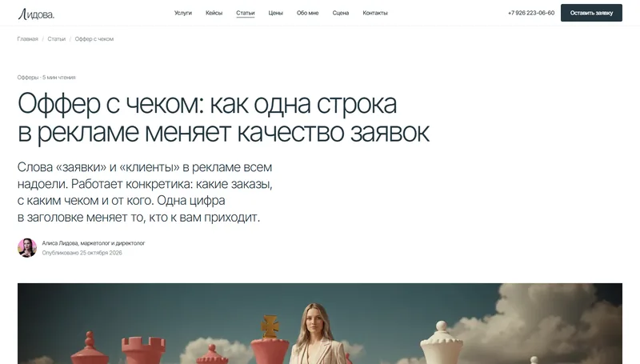Click the Оффер с чеком breadcrumb
Viewport: 640px width, 364px height.
coord(94,39)
